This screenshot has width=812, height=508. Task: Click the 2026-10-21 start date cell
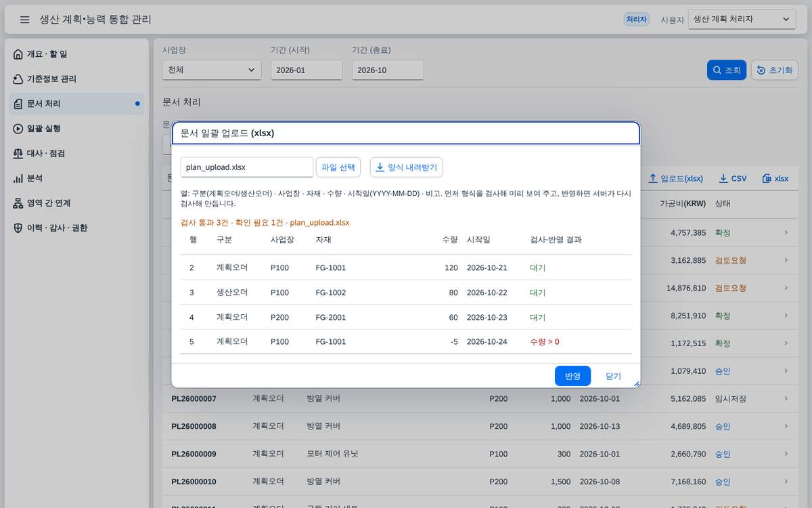[x=487, y=268]
